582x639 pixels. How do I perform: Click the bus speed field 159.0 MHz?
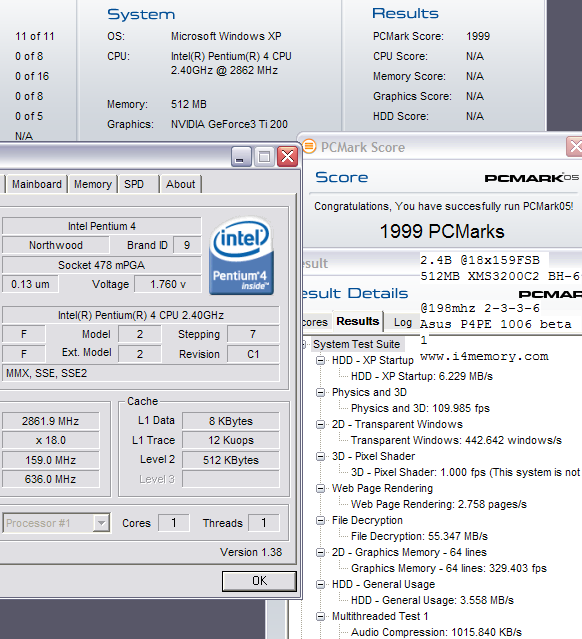coord(51,460)
